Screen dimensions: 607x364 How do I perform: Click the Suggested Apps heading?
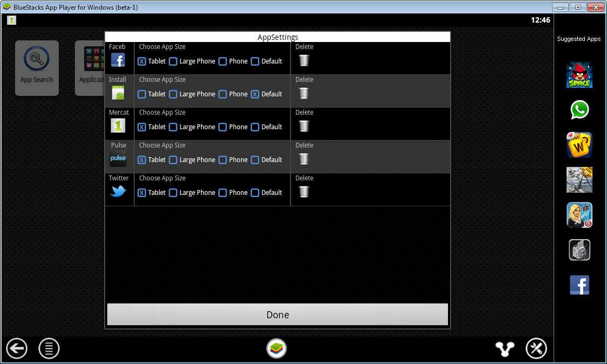coord(578,39)
